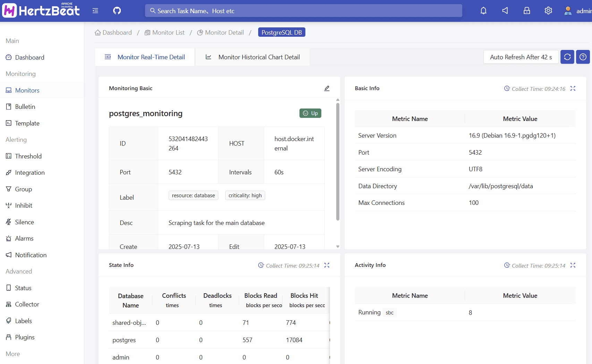592x364 pixels.
Task: Open Inhibit in the sidebar
Action: 42,206
